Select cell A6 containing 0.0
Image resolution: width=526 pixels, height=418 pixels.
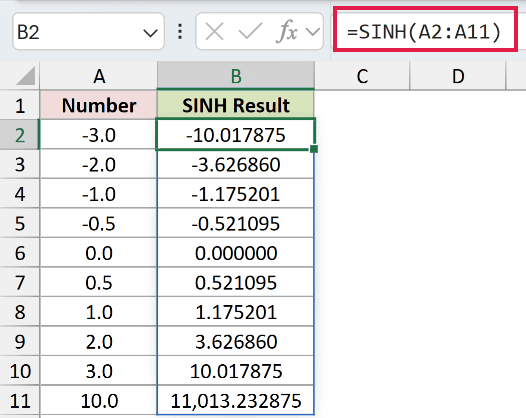click(98, 253)
